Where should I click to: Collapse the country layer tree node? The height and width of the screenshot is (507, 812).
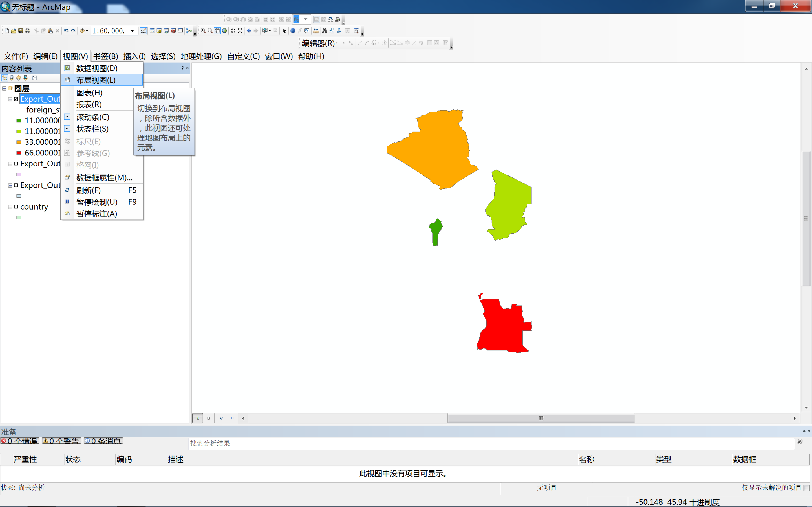click(10, 207)
